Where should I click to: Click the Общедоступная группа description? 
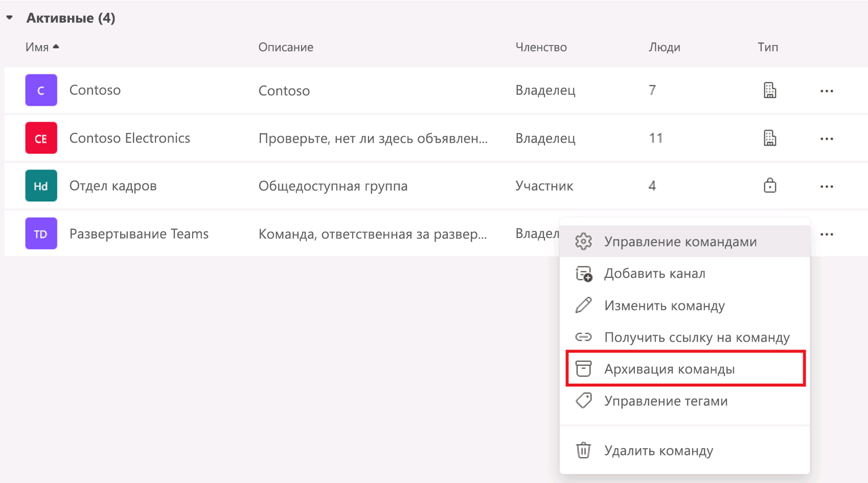pyautogui.click(x=333, y=186)
